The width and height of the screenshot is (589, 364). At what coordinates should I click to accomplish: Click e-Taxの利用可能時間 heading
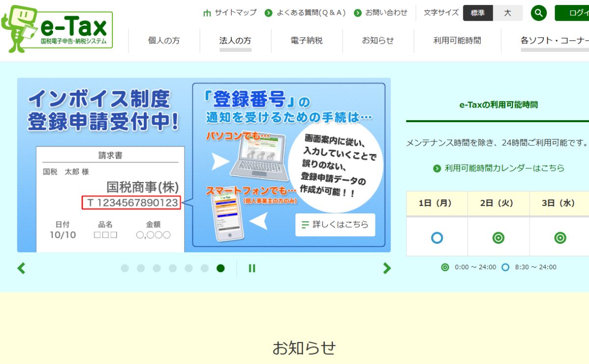498,104
